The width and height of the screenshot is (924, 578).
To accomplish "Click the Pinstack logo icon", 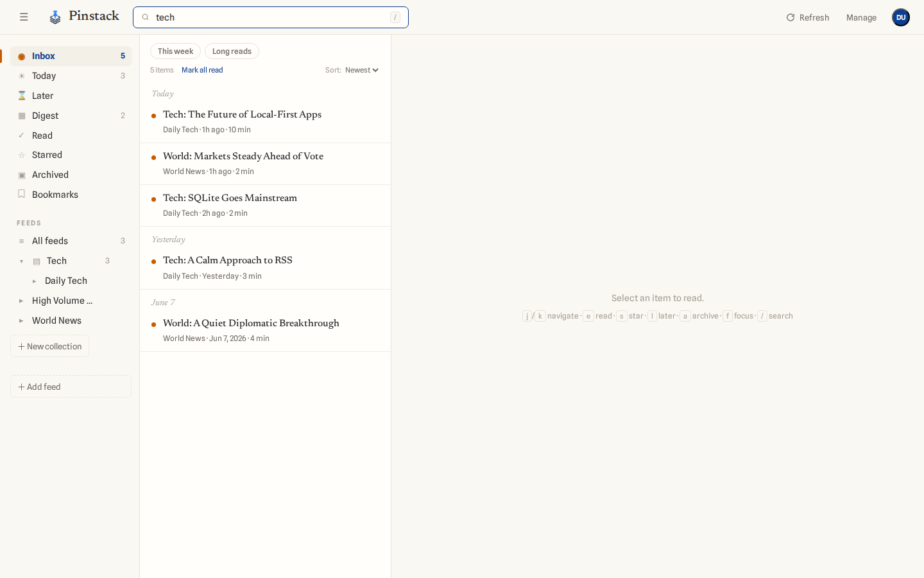I will [55, 17].
